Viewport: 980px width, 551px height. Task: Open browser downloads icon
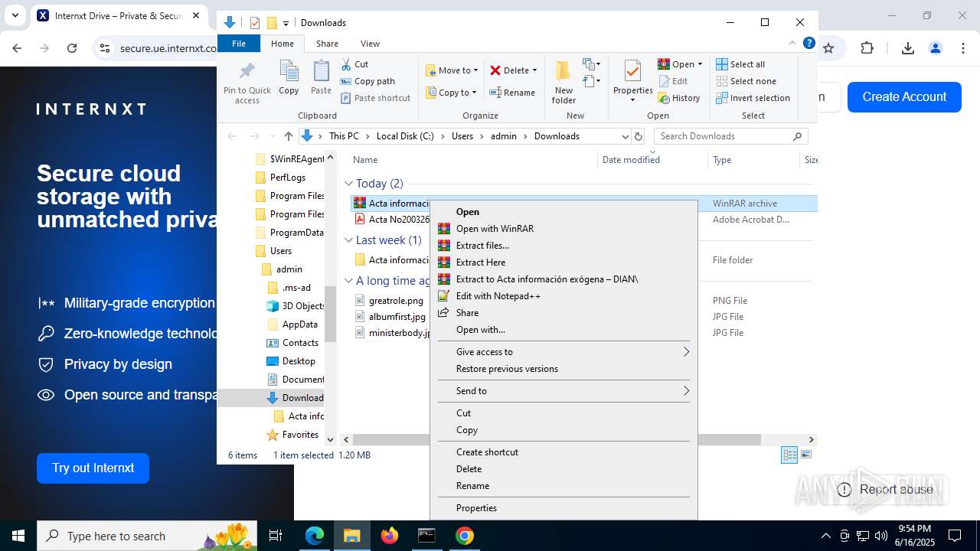908,48
